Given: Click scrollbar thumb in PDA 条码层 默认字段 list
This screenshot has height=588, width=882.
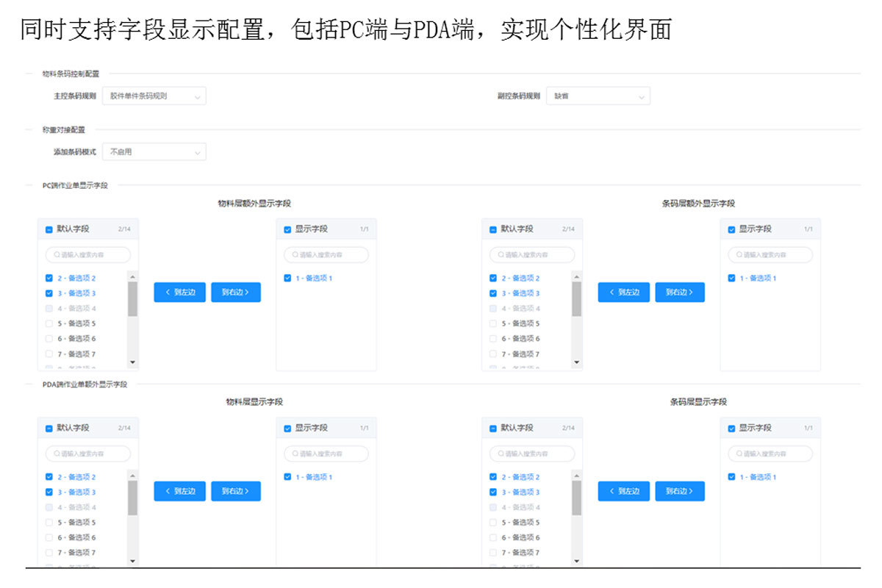Looking at the screenshot, I should tap(576, 498).
